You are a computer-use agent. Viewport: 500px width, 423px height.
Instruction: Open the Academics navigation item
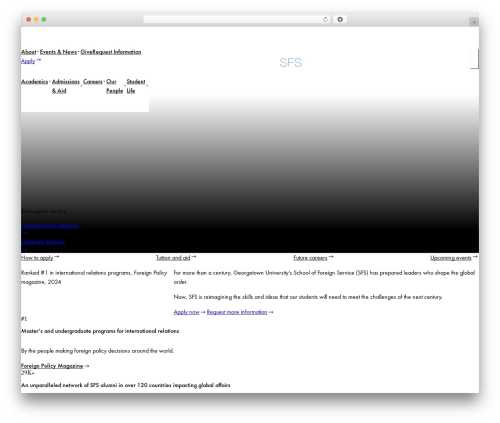point(35,81)
